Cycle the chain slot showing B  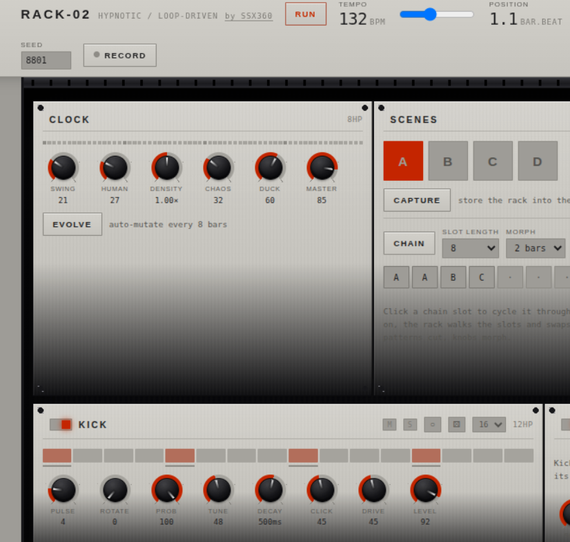[x=453, y=277]
